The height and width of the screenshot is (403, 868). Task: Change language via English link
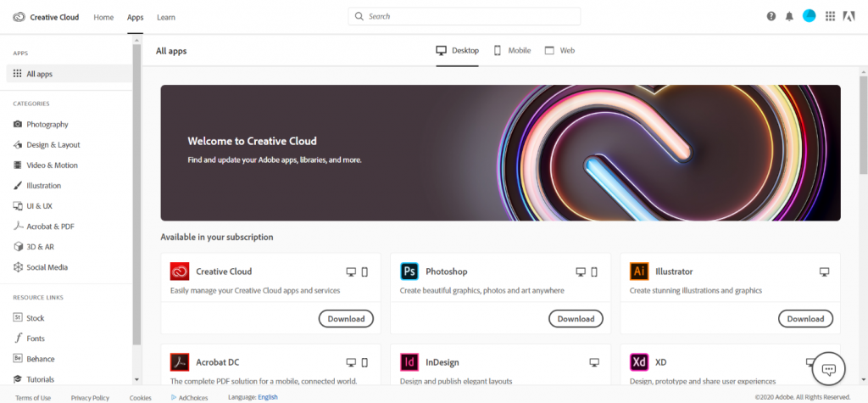[x=268, y=397]
